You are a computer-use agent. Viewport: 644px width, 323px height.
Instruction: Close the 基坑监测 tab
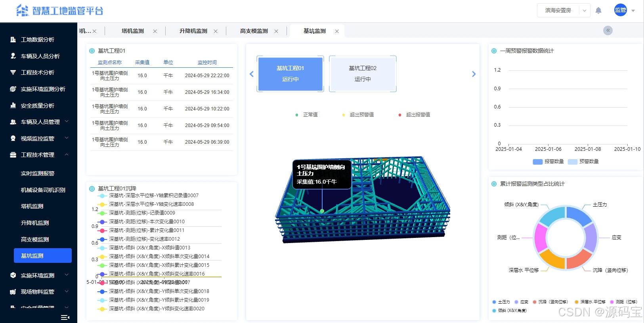pyautogui.click(x=337, y=31)
